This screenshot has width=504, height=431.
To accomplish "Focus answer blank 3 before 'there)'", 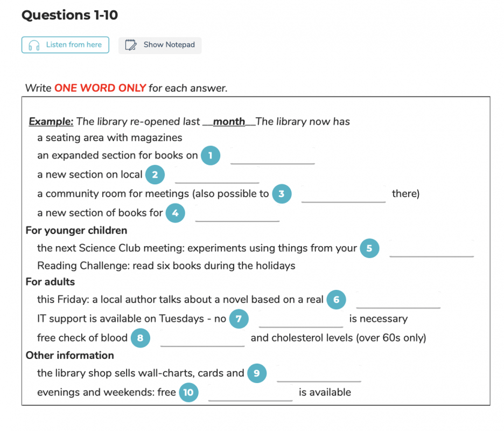I will [x=344, y=194].
